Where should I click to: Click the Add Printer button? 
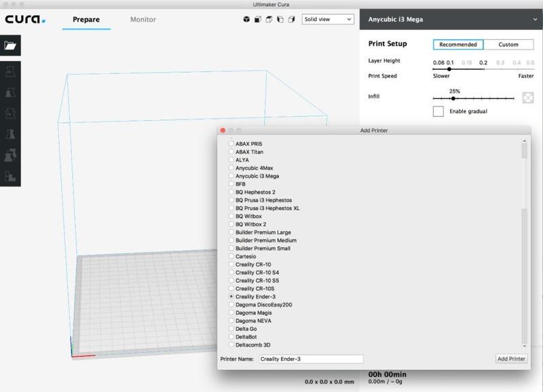(x=511, y=359)
